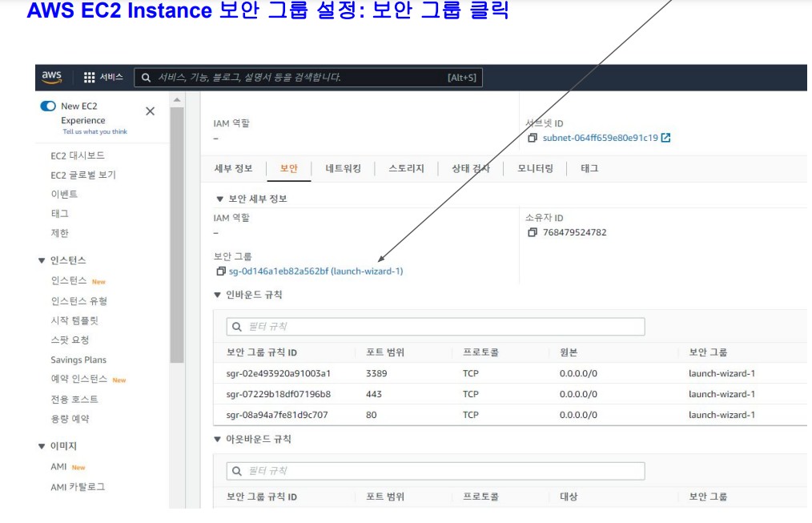
Task: Click the 서비스 label in top bar
Action: coord(111,77)
